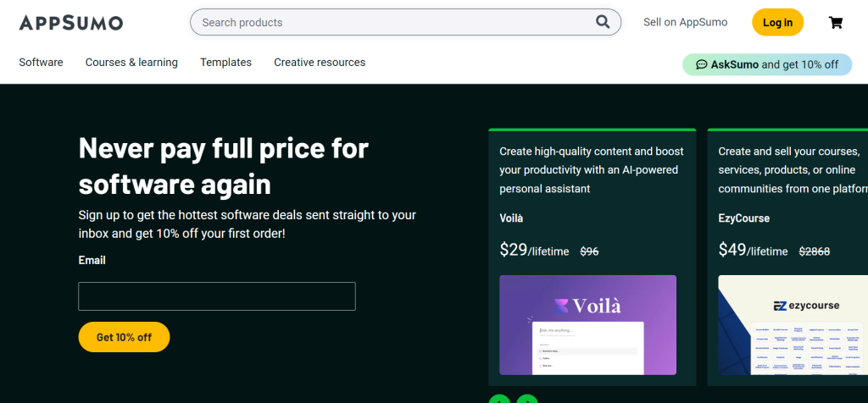Click the Voilà product title
The width and height of the screenshot is (868, 403).
click(511, 218)
